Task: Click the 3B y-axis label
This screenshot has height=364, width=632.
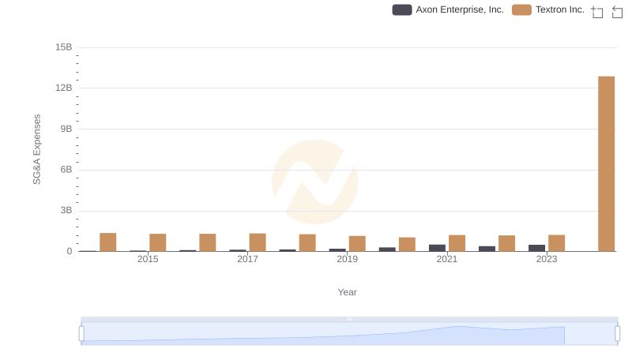Action: click(x=66, y=210)
